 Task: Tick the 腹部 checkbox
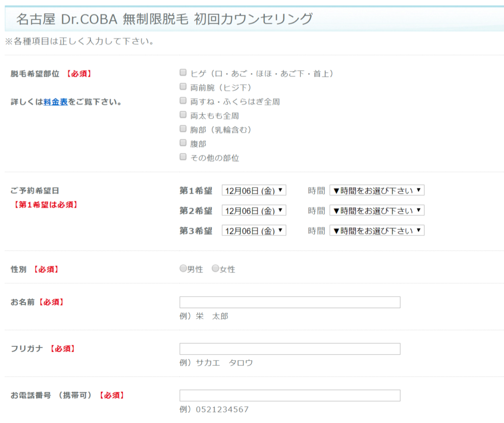[x=183, y=143]
